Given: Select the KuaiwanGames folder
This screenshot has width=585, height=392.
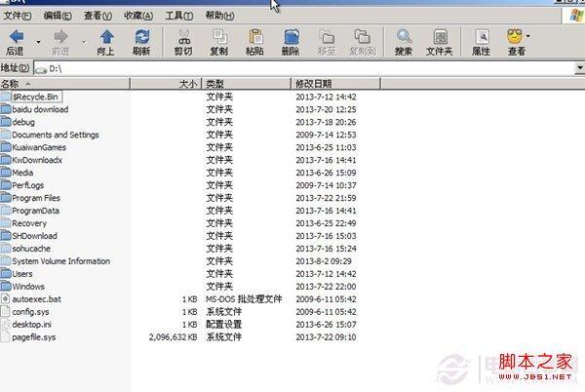Looking at the screenshot, I should (x=39, y=147).
